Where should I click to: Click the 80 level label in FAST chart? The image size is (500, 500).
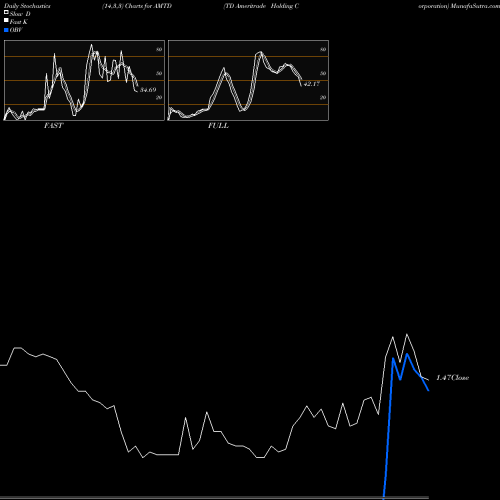click(159, 49)
